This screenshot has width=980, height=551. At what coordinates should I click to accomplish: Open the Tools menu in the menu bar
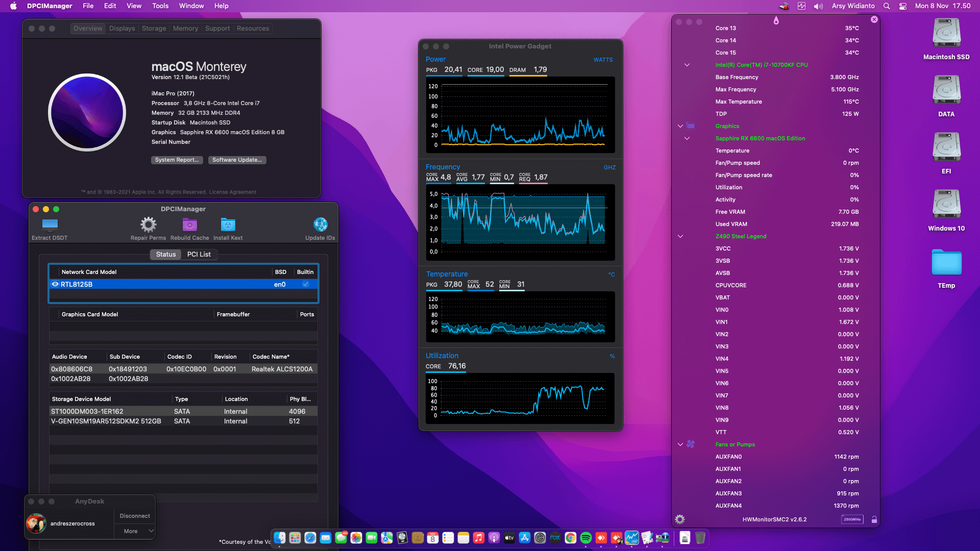[160, 6]
